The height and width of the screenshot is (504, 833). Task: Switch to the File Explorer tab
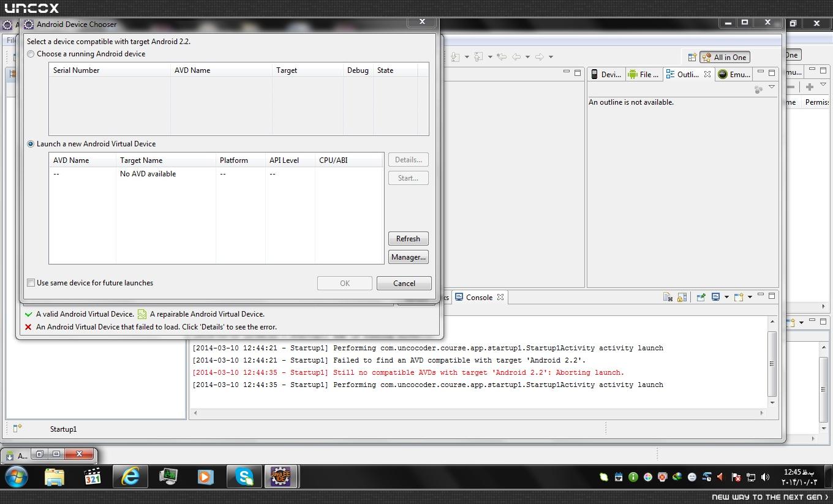[643, 74]
